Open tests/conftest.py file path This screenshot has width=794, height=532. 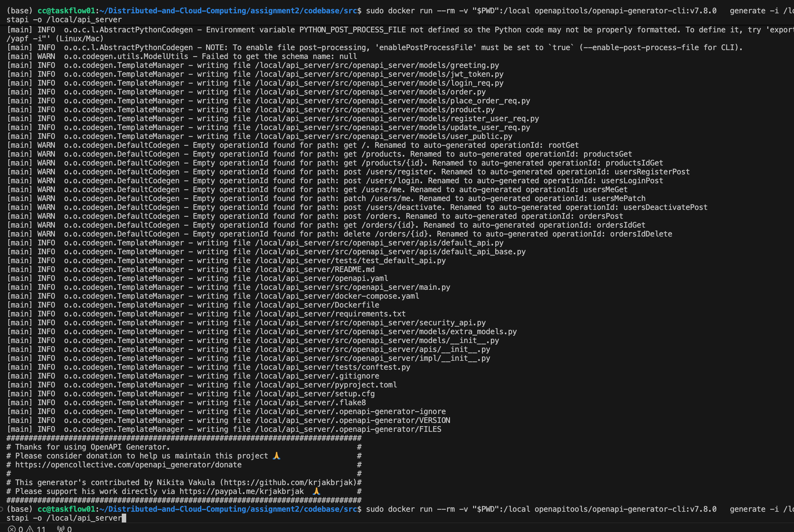[332, 367]
